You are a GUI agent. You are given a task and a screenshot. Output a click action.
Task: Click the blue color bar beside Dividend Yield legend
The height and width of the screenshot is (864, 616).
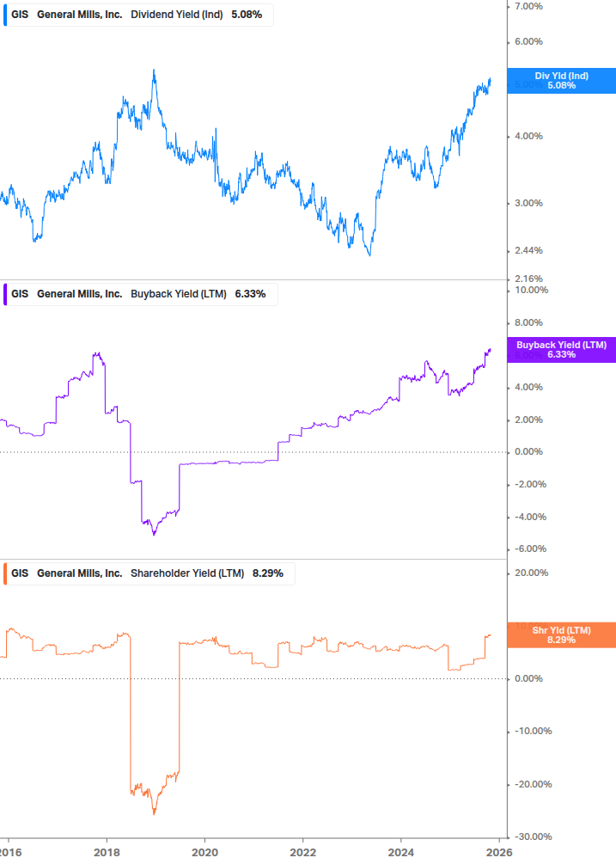click(5, 15)
